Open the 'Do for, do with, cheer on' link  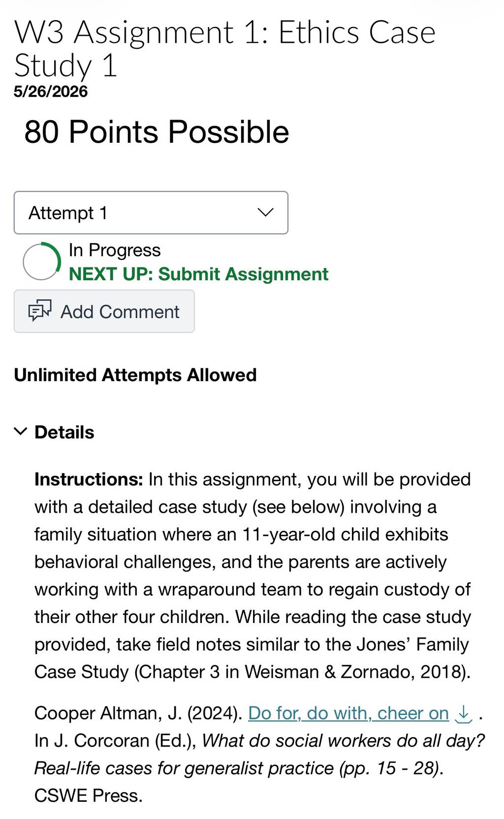(348, 713)
